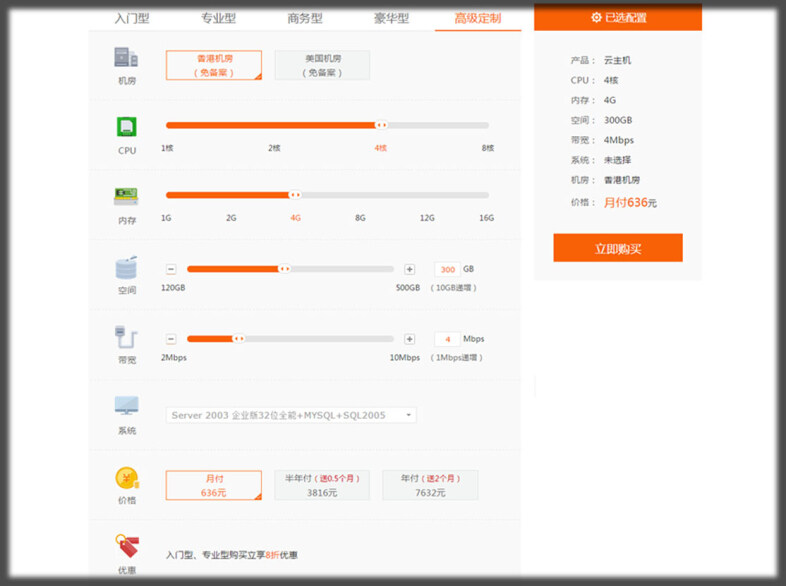
Task: Click the 立即购买 buy now button
Action: [617, 248]
